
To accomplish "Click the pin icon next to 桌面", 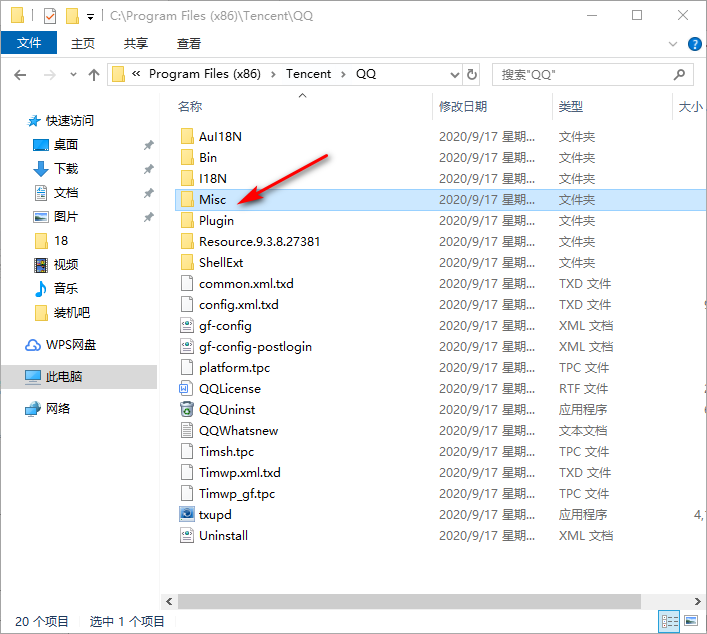I will tap(148, 145).
